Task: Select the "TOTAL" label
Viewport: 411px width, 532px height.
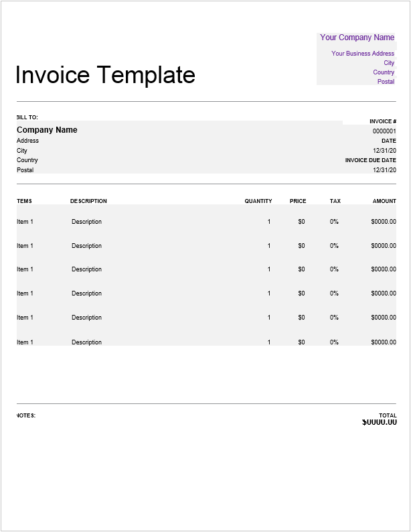Action: tap(388, 415)
